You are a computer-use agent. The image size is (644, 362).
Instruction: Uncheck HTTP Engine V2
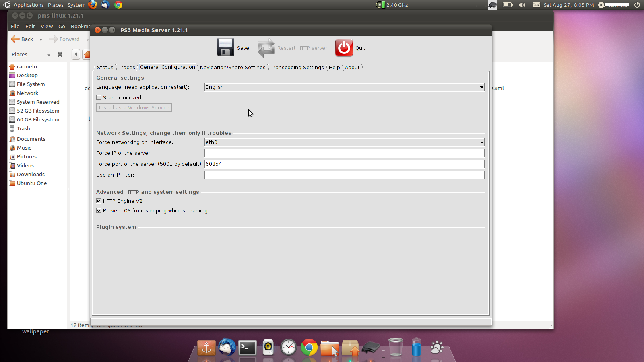pyautogui.click(x=99, y=201)
